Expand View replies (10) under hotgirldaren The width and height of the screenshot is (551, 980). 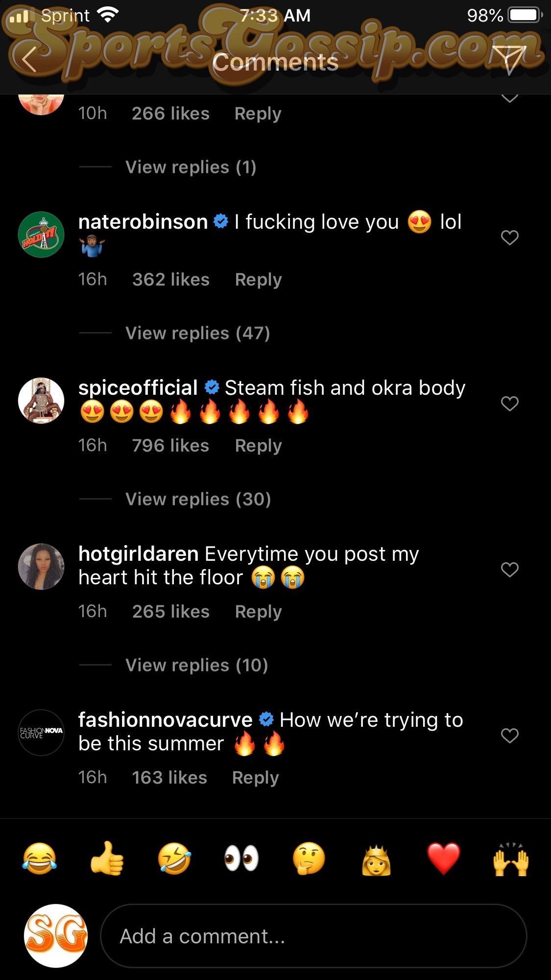[196, 665]
